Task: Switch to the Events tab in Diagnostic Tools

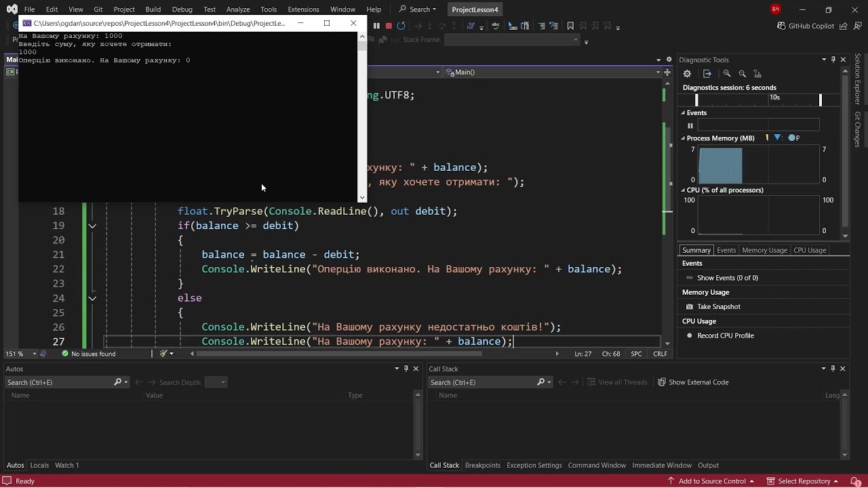Action: pyautogui.click(x=726, y=250)
